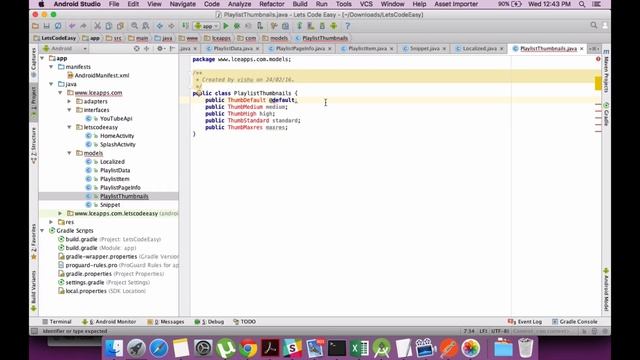This screenshot has width=640, height=360.
Task: Switch to Localized.java tab
Action: [x=480, y=49]
